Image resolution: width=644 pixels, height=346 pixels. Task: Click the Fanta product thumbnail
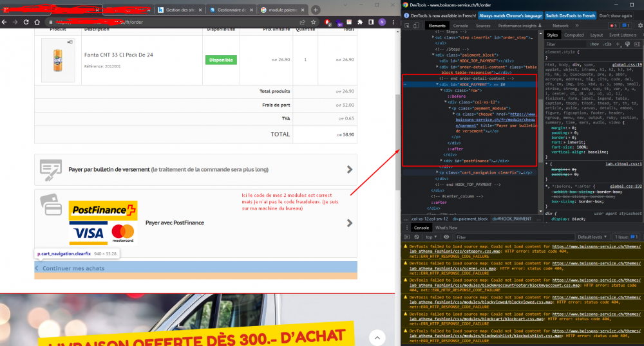(58, 60)
